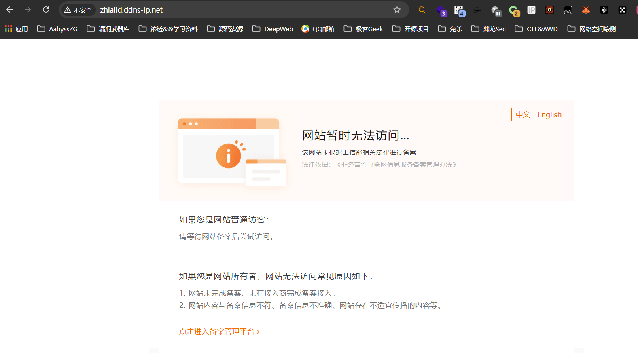This screenshot has width=638, height=364.
Task: Open the CTF&AWD bookmark folder
Action: click(x=536, y=29)
